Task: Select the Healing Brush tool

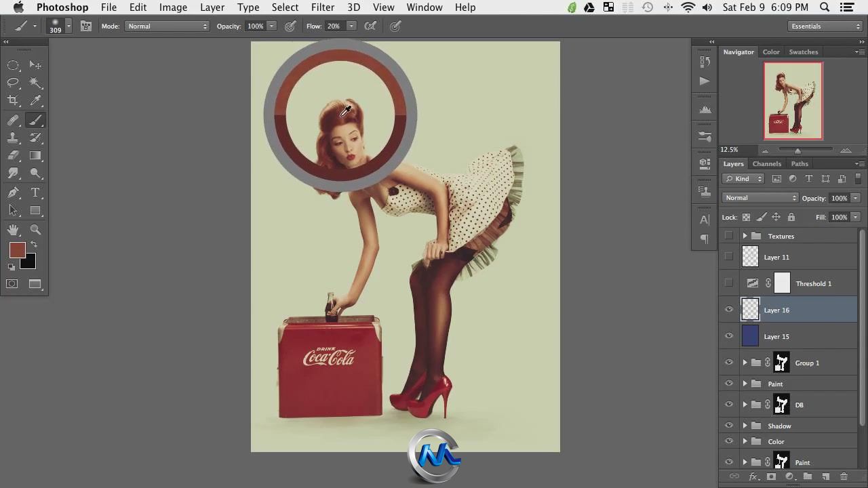Action: (13, 120)
